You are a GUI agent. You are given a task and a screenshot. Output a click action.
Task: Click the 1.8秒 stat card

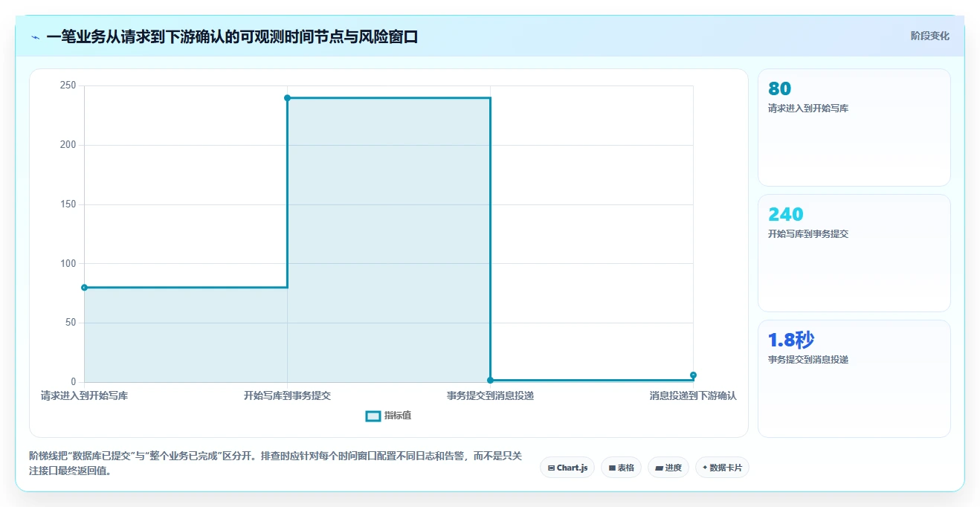click(x=854, y=378)
